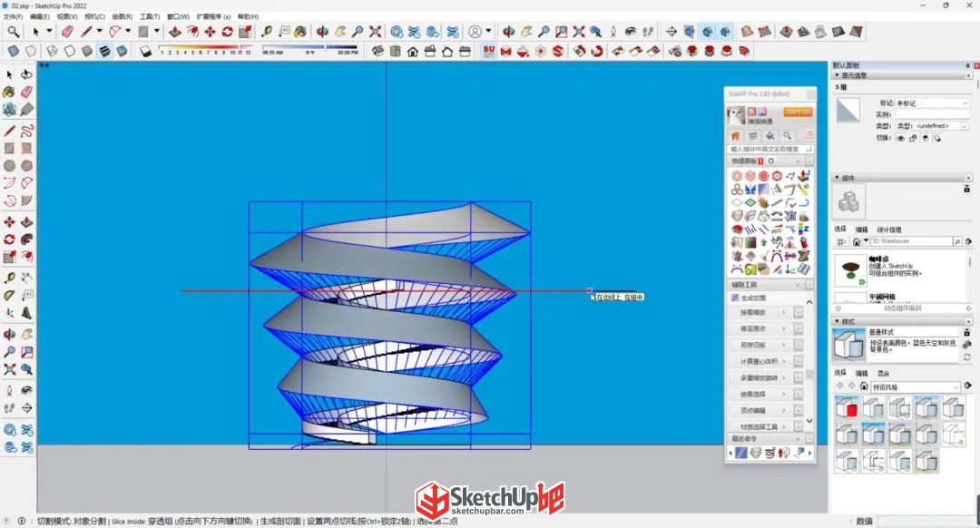The image size is (980, 528).
Task: Toggle receive shadows icon in entity info
Action: pos(925,139)
